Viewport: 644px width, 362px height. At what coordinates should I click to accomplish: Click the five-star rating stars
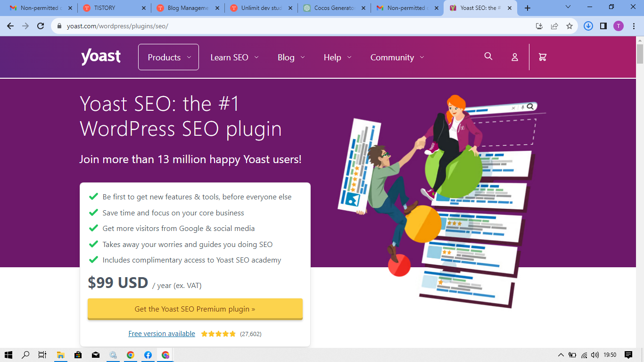click(x=218, y=334)
